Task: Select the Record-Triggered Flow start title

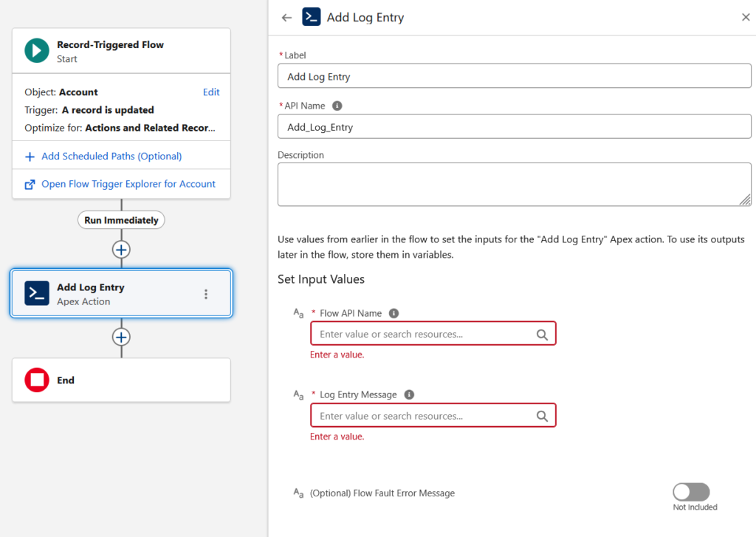Action: click(111, 45)
